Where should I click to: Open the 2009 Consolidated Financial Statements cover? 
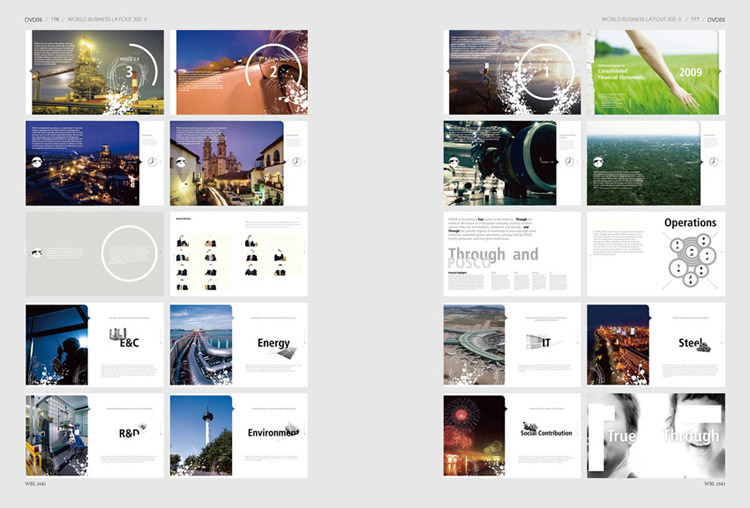click(656, 72)
